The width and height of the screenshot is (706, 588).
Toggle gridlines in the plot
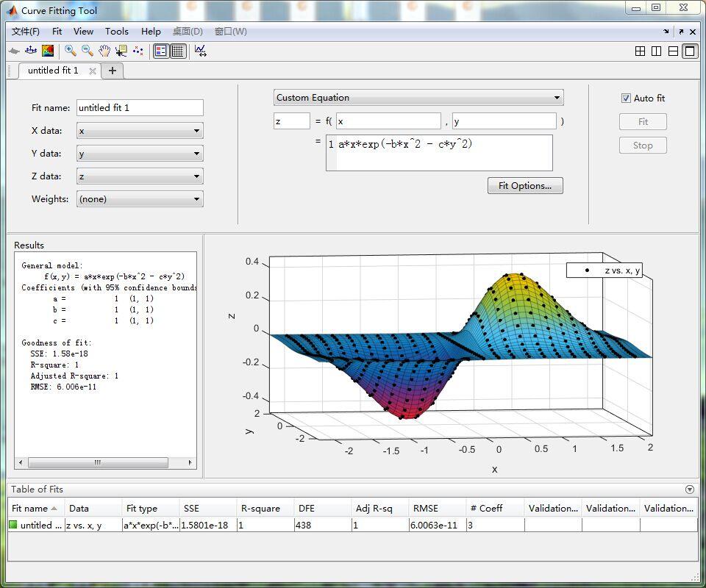pyautogui.click(x=179, y=51)
